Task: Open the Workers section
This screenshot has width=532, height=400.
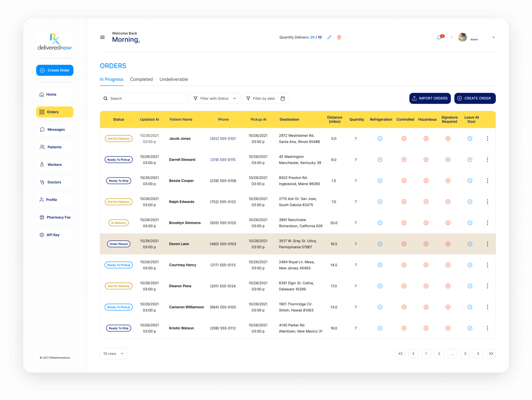Action: (x=55, y=164)
